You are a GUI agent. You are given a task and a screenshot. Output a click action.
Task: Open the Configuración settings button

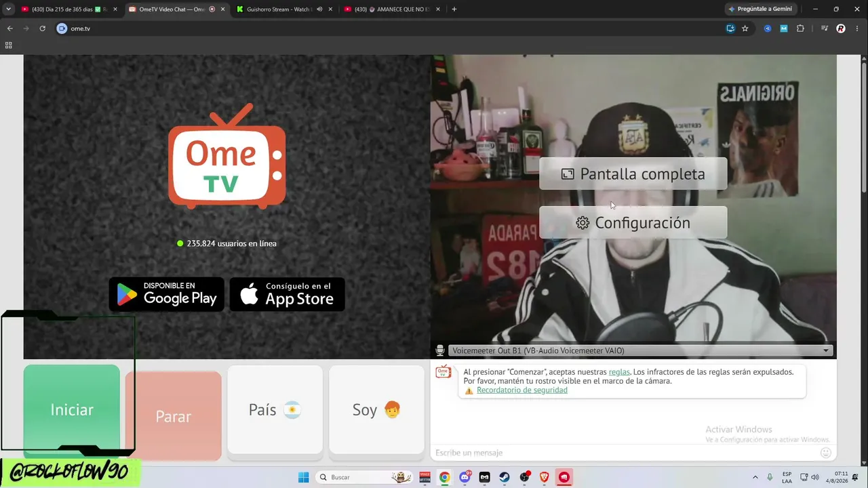click(x=633, y=223)
